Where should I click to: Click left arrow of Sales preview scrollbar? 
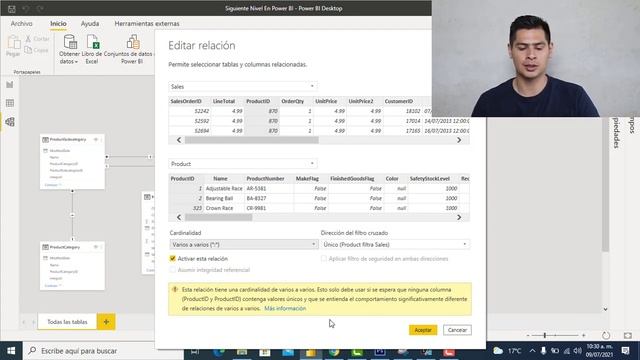179,140
